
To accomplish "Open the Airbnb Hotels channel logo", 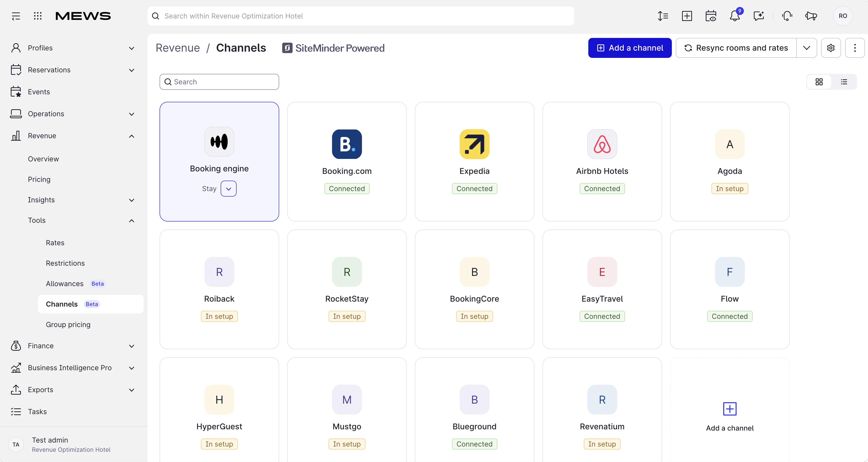I will pyautogui.click(x=602, y=144).
